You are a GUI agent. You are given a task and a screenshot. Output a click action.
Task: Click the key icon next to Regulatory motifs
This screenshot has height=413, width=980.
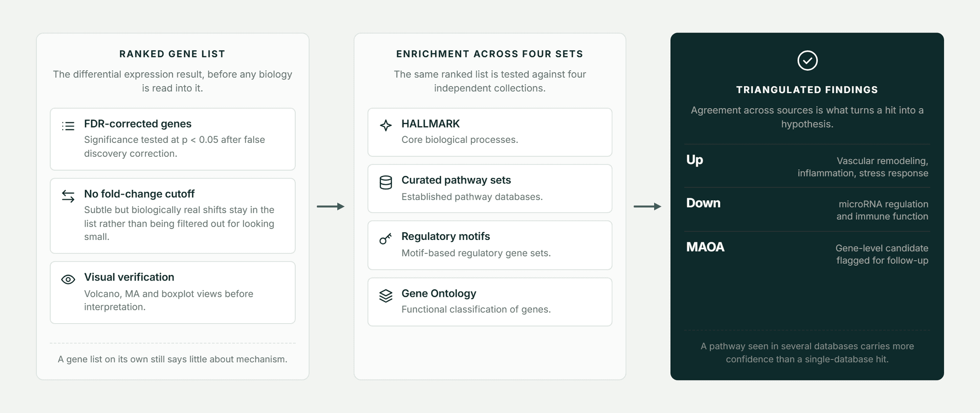tap(386, 239)
